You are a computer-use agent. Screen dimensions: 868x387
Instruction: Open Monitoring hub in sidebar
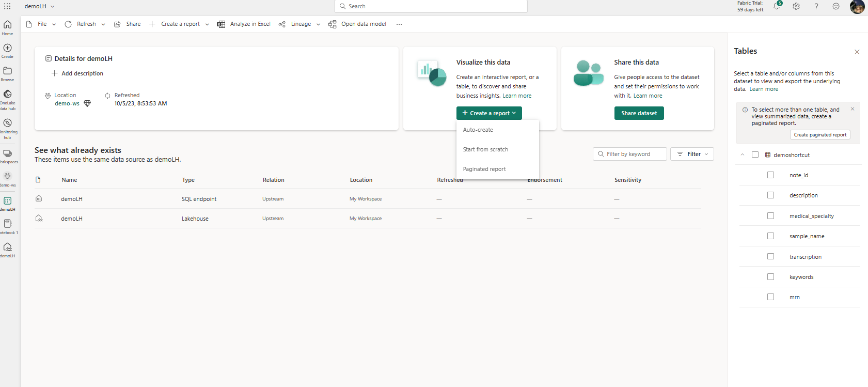pos(7,129)
